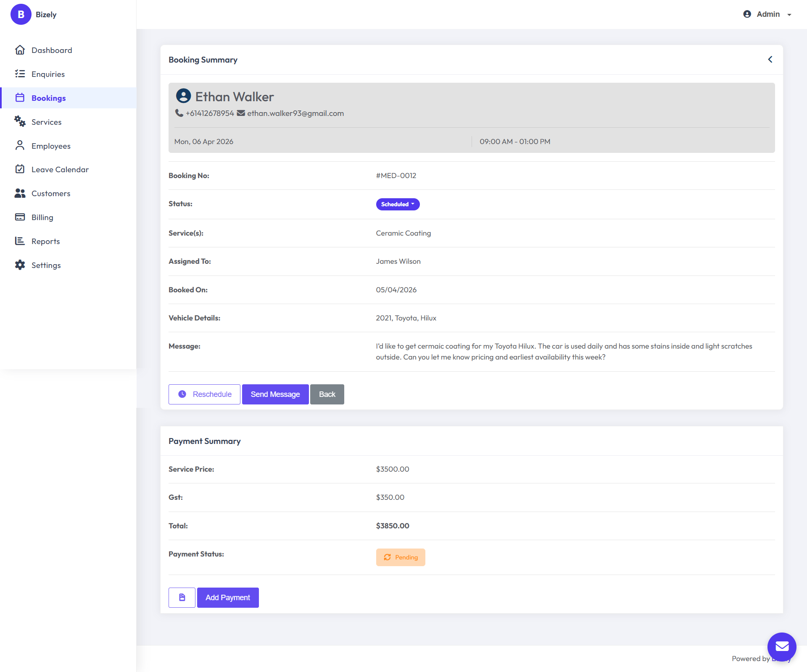This screenshot has width=807, height=672.
Task: Click vehicle details 2021, Toyota, Hilux
Action: click(x=406, y=318)
